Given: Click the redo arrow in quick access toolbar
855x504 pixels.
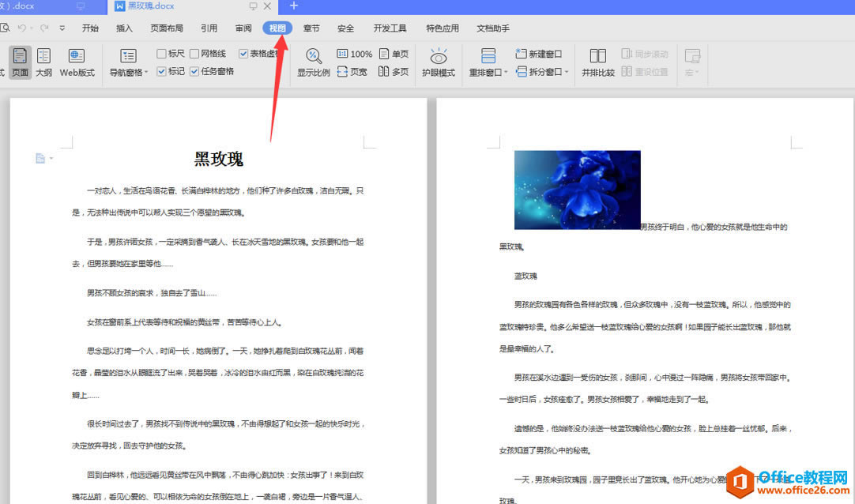Looking at the screenshot, I should [44, 28].
